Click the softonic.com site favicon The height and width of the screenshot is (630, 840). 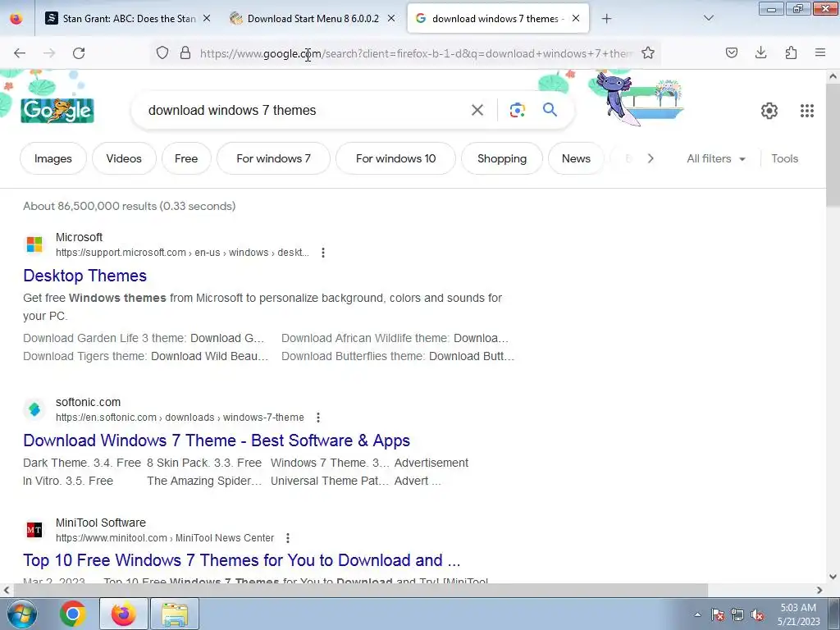pyautogui.click(x=34, y=409)
